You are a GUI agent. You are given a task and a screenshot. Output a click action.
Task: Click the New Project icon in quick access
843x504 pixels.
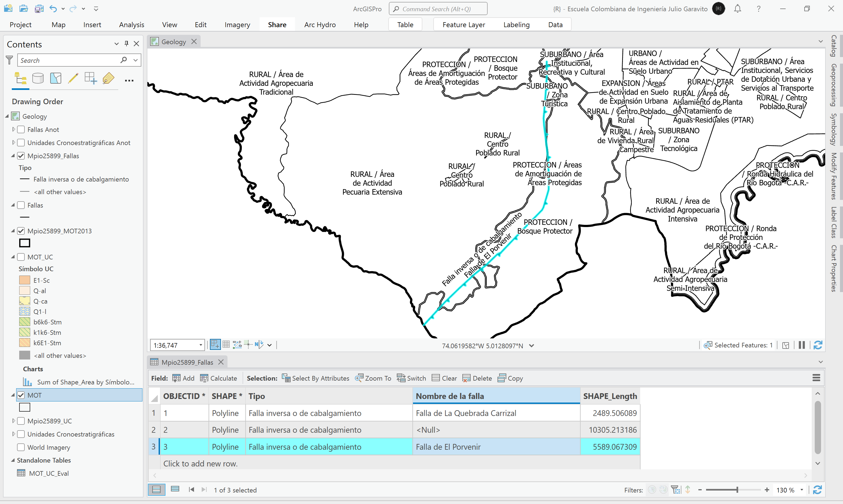click(8, 9)
